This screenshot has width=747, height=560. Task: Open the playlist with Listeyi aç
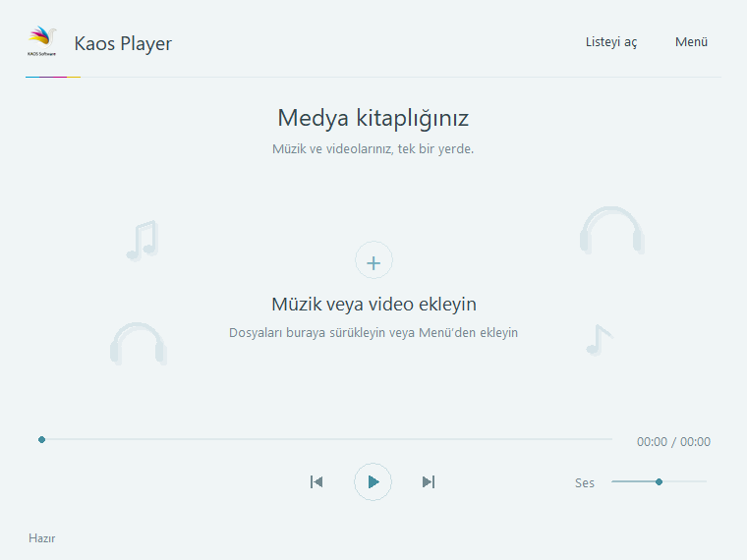coord(611,42)
